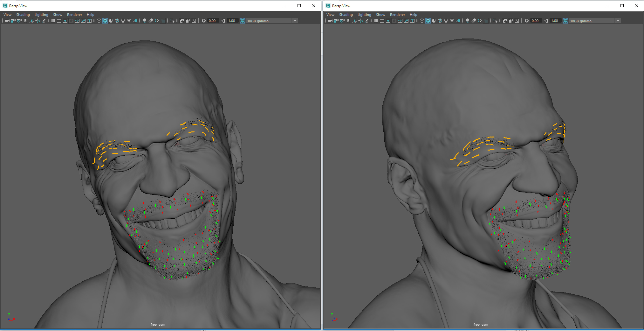
Task: Click exposure value field in left viewport
Action: (x=212, y=21)
